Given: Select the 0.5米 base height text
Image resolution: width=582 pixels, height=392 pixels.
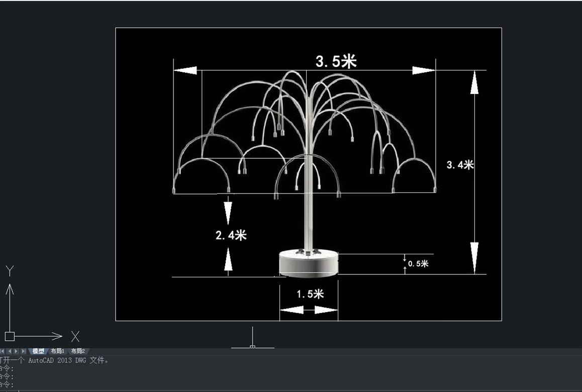Looking at the screenshot, I should pos(418,263).
